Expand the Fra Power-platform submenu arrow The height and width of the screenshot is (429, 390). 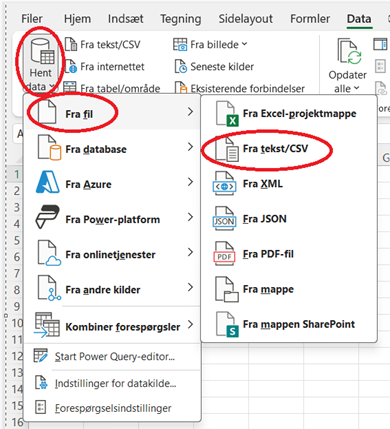click(x=190, y=217)
